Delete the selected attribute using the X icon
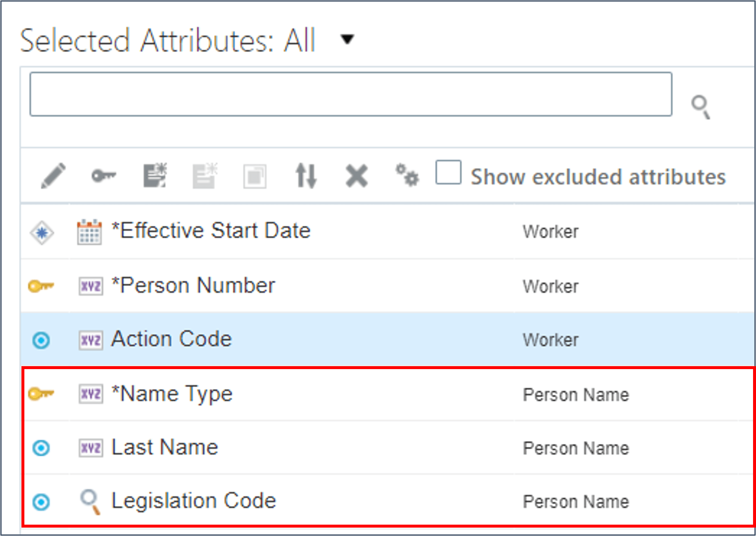The width and height of the screenshot is (756, 536). point(356,175)
